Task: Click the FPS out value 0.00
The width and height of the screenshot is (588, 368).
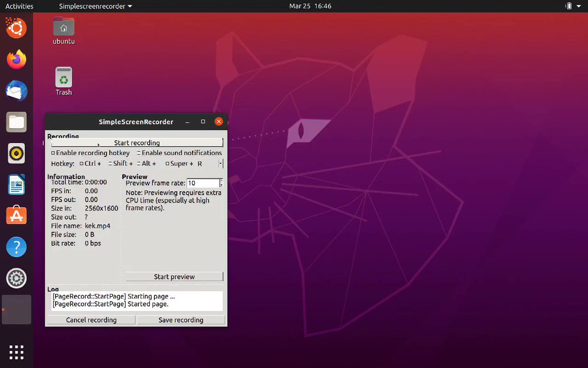Action: tap(91, 200)
